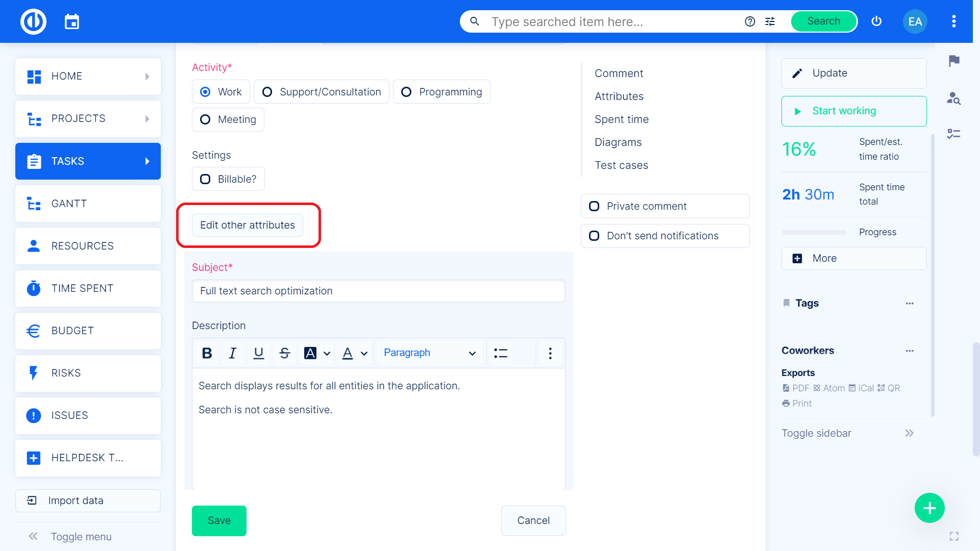Click the Edit other attributes button
The width and height of the screenshot is (980, 551).
[x=248, y=225]
